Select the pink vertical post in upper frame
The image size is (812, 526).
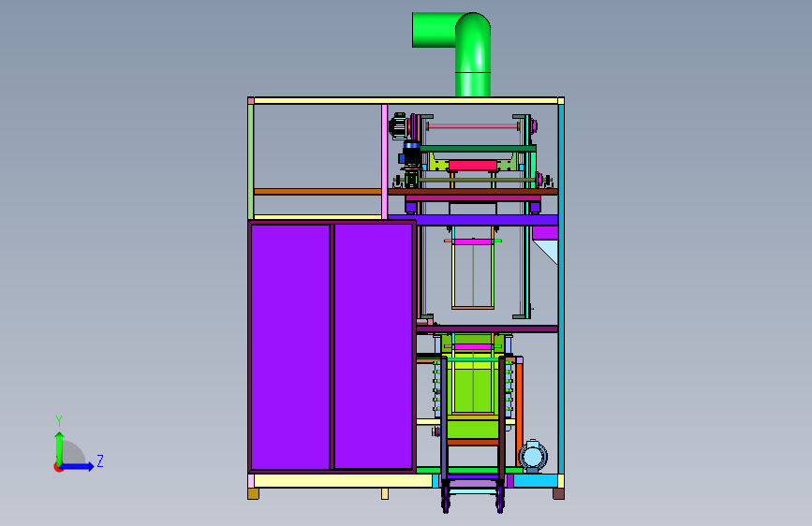click(384, 162)
